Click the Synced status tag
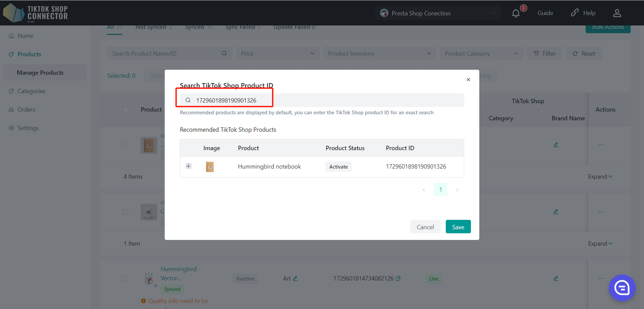644x309 pixels. point(172,289)
